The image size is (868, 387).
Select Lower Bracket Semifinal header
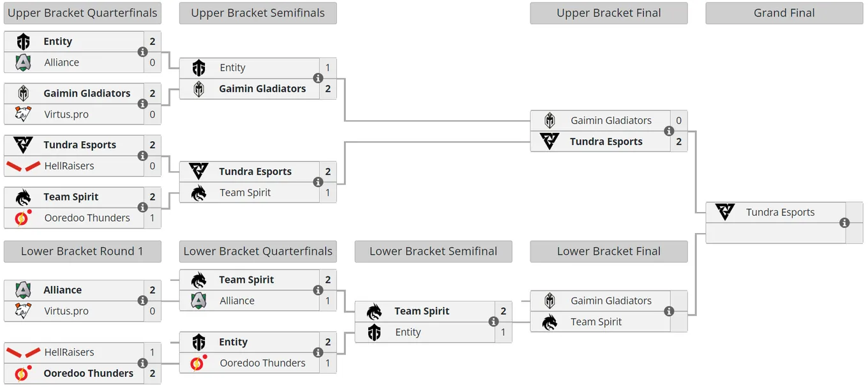point(433,252)
